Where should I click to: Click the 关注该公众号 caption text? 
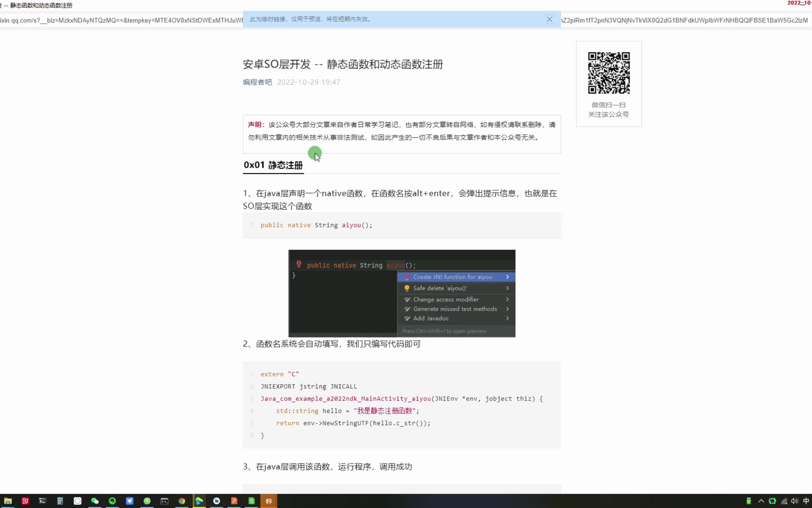(x=608, y=114)
